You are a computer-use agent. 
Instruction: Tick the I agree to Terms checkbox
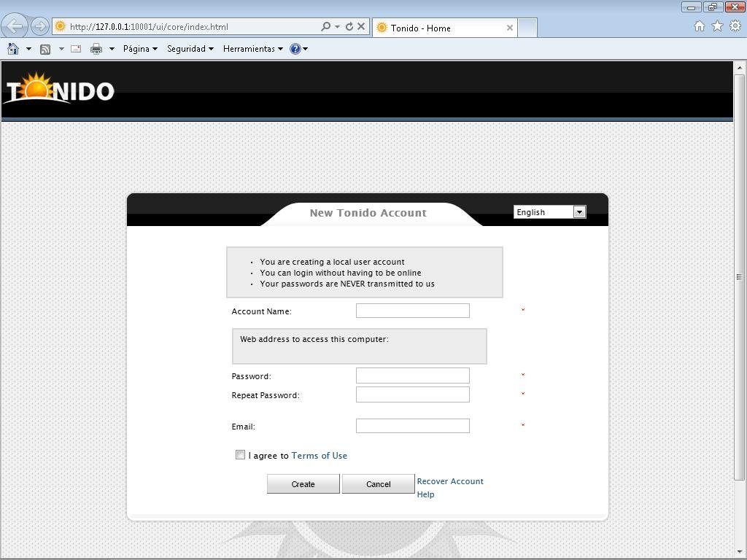tap(240, 455)
